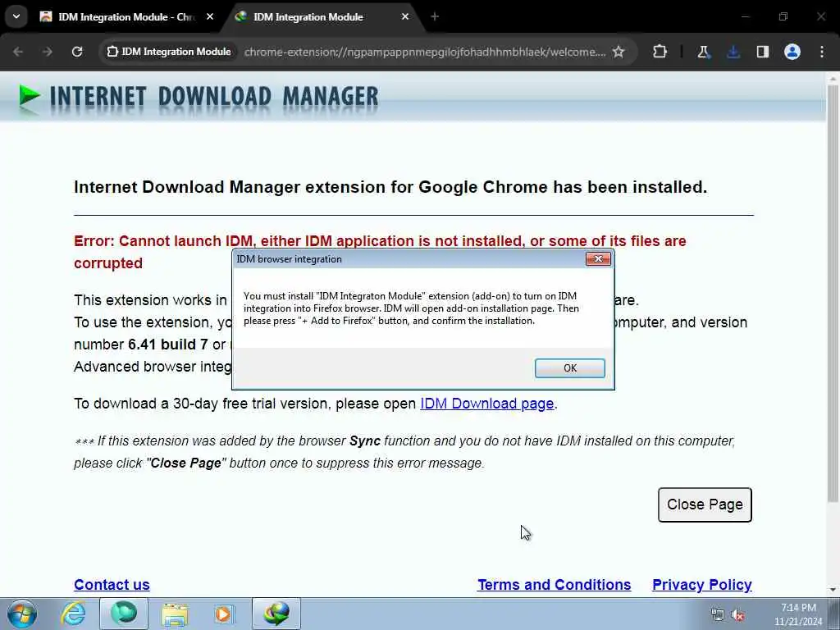This screenshot has height=630, width=840.
Task: Click the page vertical scrollbar
Action: [x=833, y=294]
